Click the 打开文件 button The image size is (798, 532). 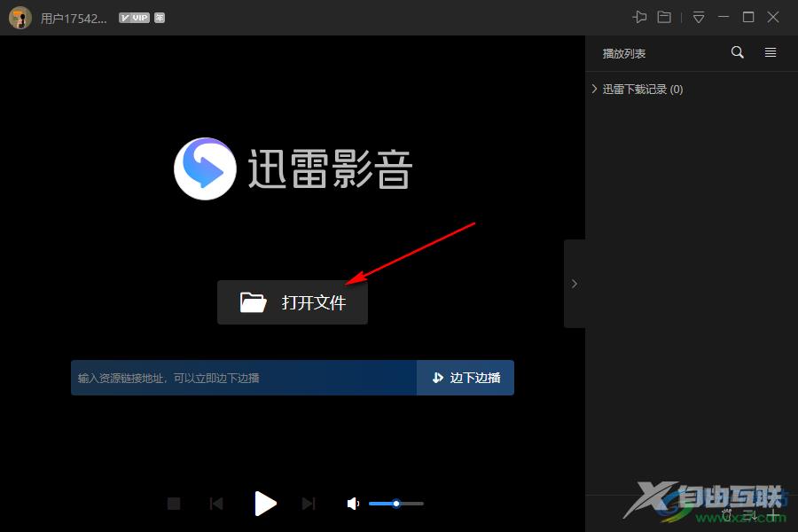pos(293,302)
